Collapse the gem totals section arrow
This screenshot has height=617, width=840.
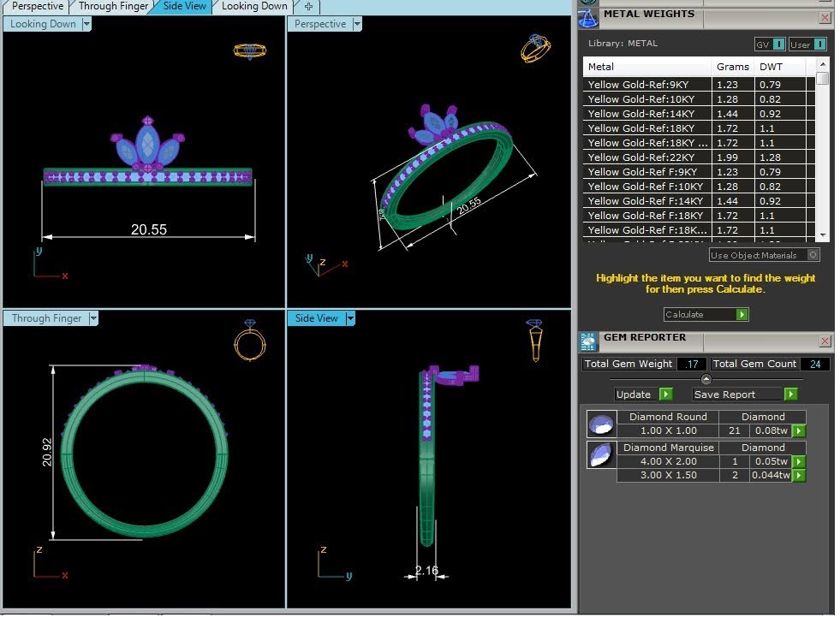tap(706, 380)
